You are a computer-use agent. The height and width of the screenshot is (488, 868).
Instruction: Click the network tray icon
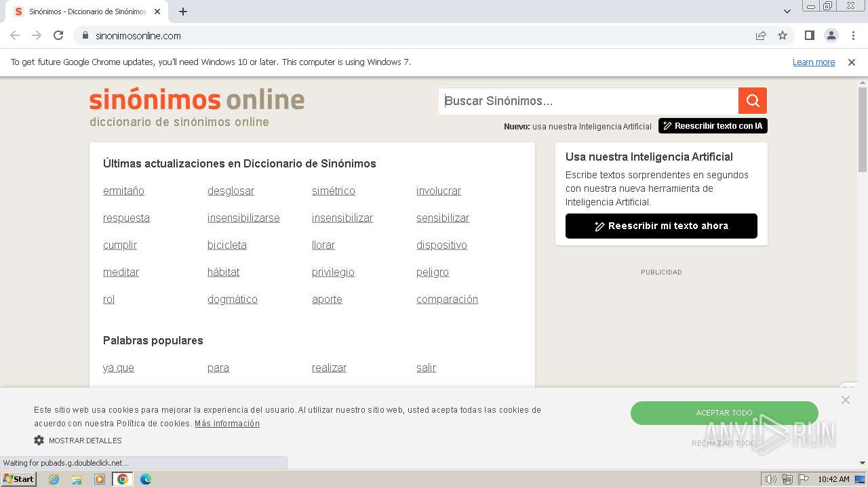(787, 479)
